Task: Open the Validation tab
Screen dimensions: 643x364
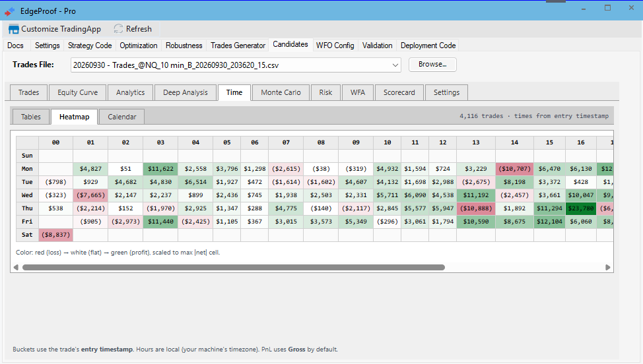Action: coord(377,45)
